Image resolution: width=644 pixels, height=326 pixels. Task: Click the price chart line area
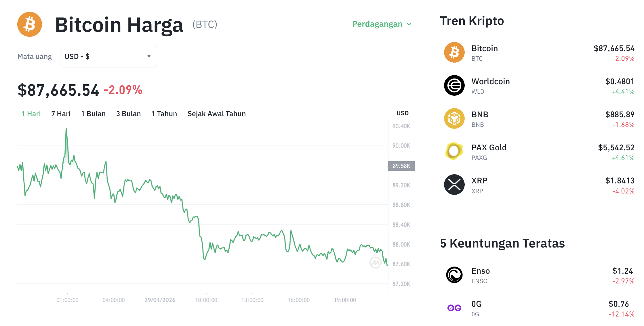(201, 201)
